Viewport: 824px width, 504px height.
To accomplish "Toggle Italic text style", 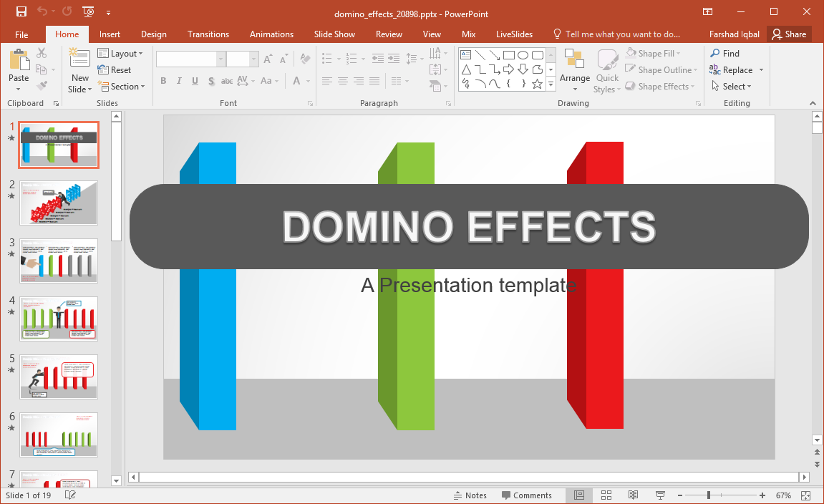I will click(179, 82).
